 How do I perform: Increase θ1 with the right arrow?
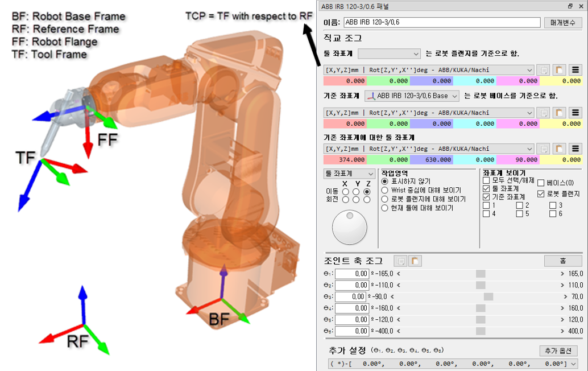(x=562, y=274)
